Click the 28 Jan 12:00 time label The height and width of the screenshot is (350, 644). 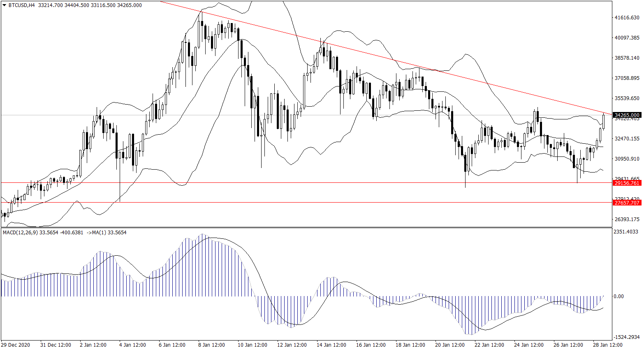click(x=608, y=345)
